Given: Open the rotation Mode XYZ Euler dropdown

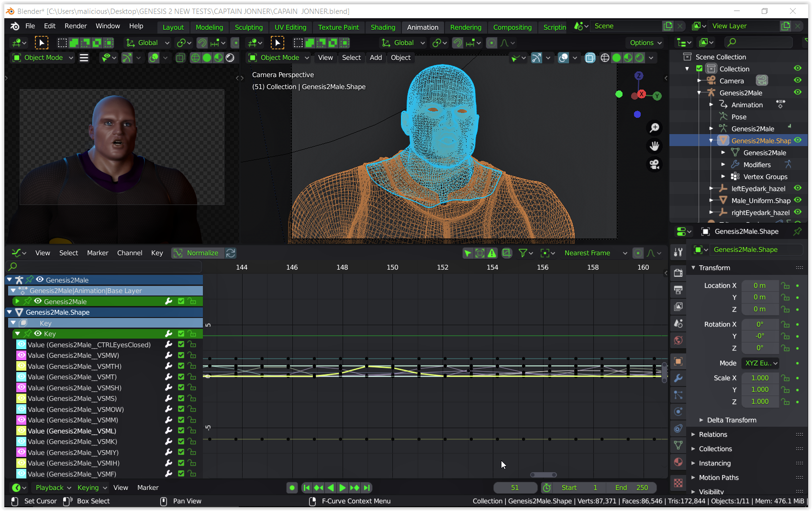Looking at the screenshot, I should click(x=760, y=363).
